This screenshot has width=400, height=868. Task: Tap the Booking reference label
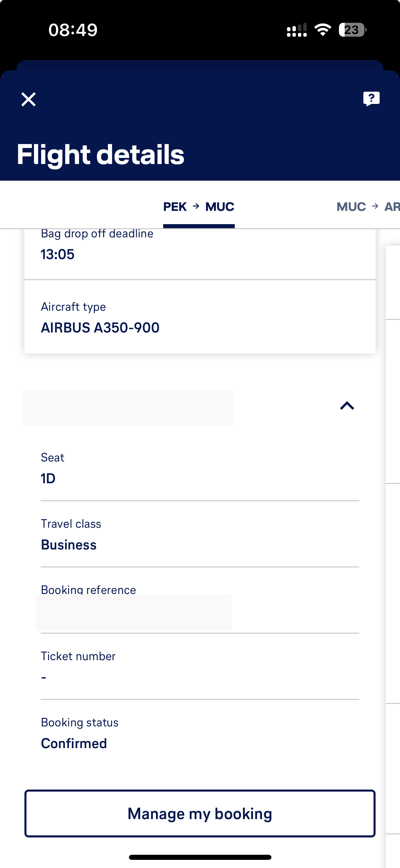(x=89, y=590)
